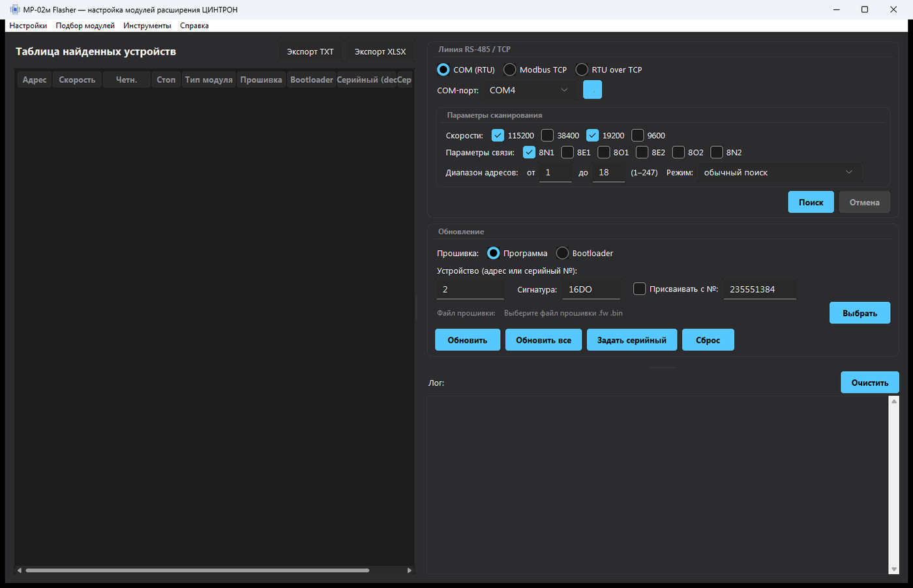This screenshot has width=913, height=588.
Task: Choose the COM (RTU) connection option
Action: click(x=443, y=70)
